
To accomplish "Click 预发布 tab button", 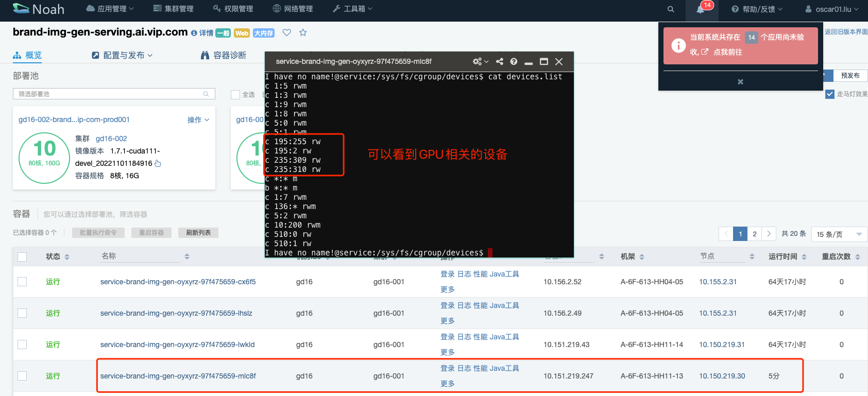I will 850,75.
